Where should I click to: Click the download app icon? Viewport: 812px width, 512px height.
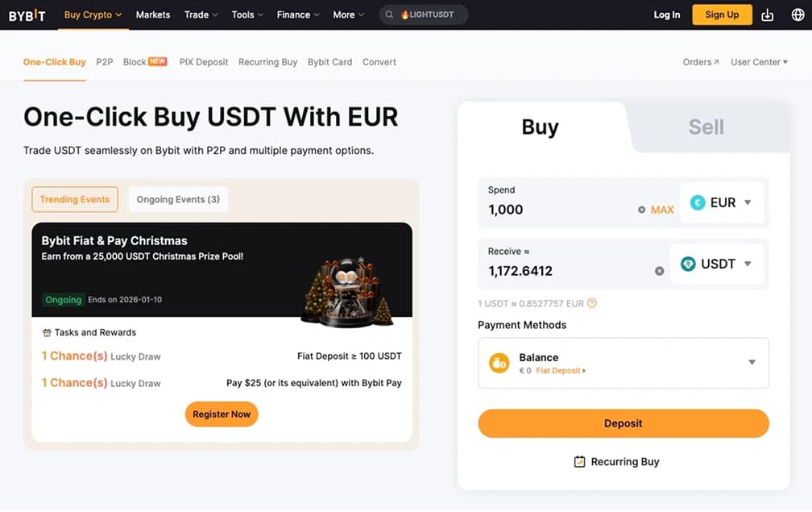click(x=767, y=15)
